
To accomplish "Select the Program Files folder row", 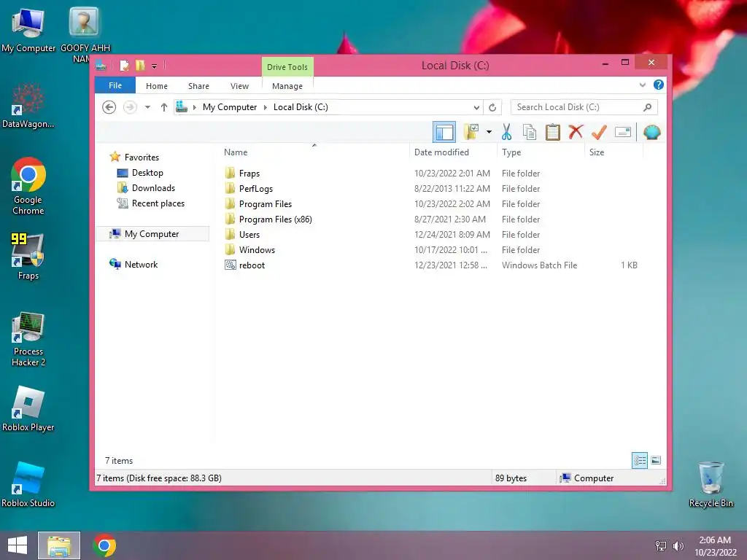I will [431, 204].
